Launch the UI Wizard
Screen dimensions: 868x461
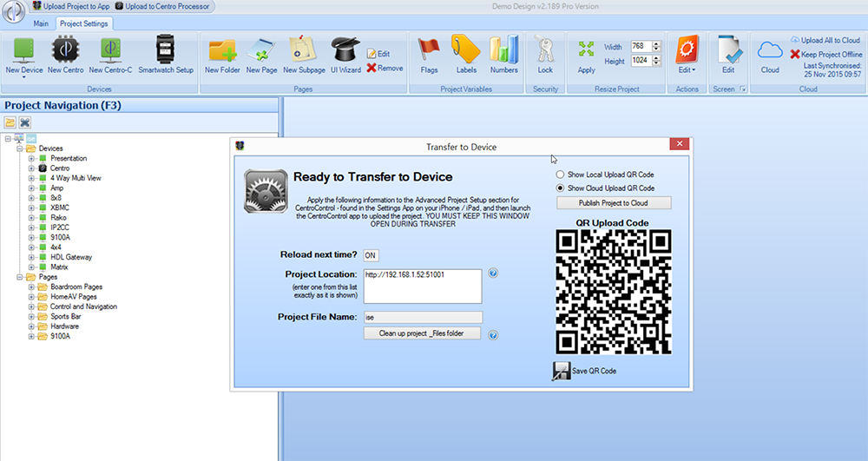tap(345, 54)
